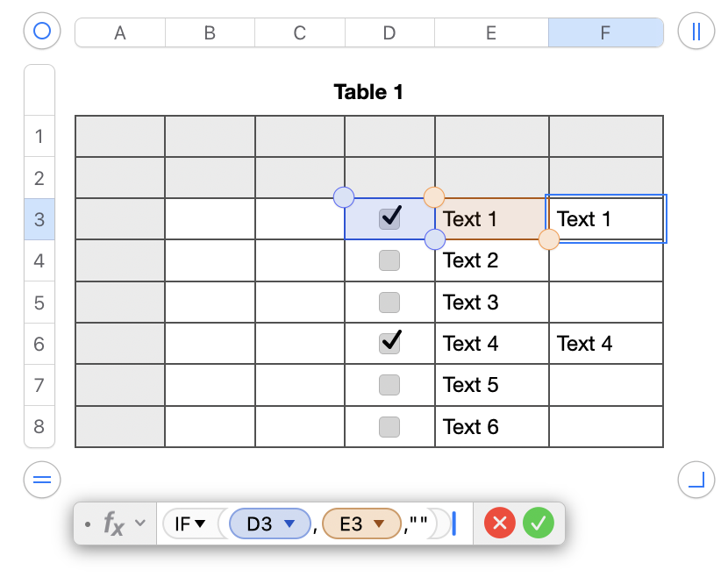
Task: Cancel the formula with red X
Action: pos(500,524)
